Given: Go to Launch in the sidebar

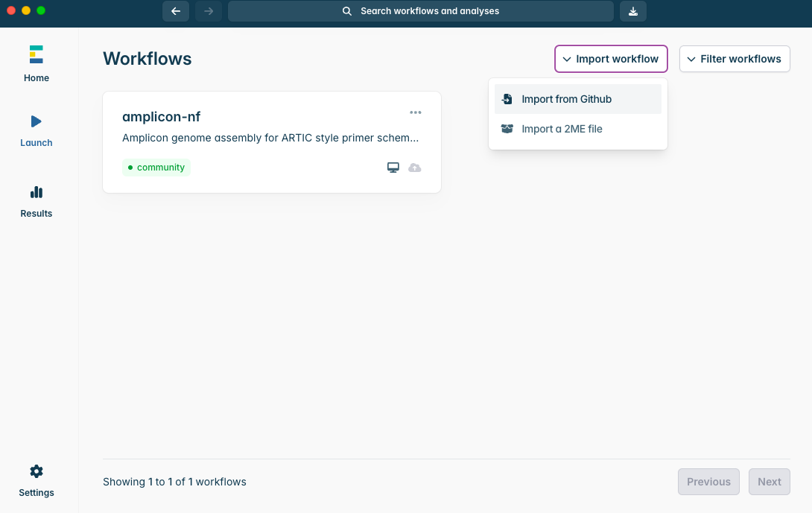Looking at the screenshot, I should coord(36,121).
